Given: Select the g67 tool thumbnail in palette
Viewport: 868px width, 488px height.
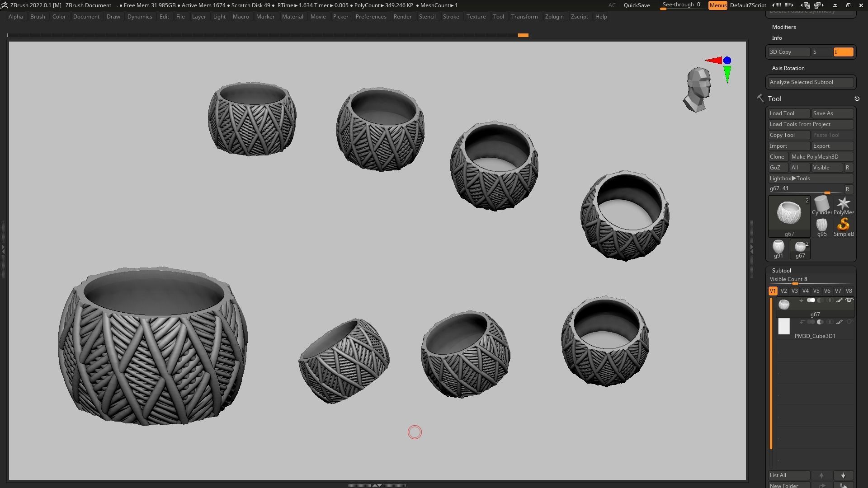Looking at the screenshot, I should point(789,216).
